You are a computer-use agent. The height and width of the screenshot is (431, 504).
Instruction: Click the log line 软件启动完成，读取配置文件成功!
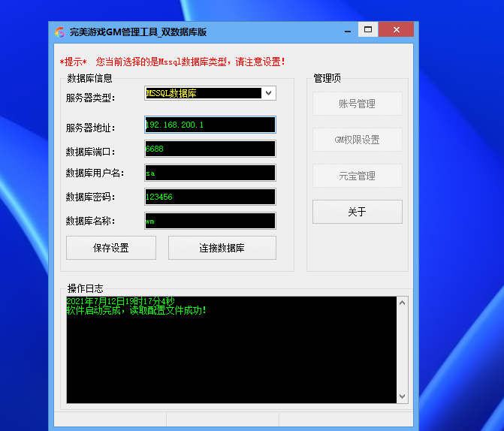pyautogui.click(x=136, y=310)
